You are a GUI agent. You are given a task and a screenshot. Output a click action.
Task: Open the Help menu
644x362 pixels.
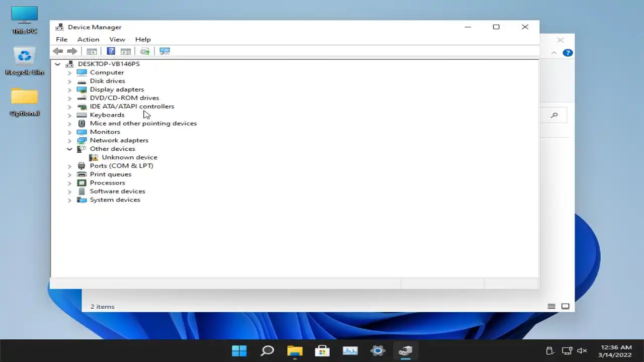tap(143, 39)
